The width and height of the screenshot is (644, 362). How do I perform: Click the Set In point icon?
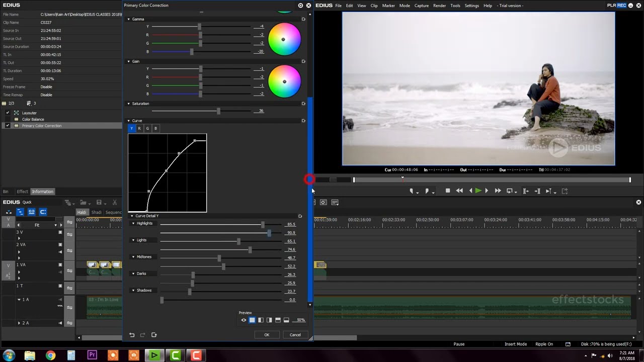pos(412,191)
